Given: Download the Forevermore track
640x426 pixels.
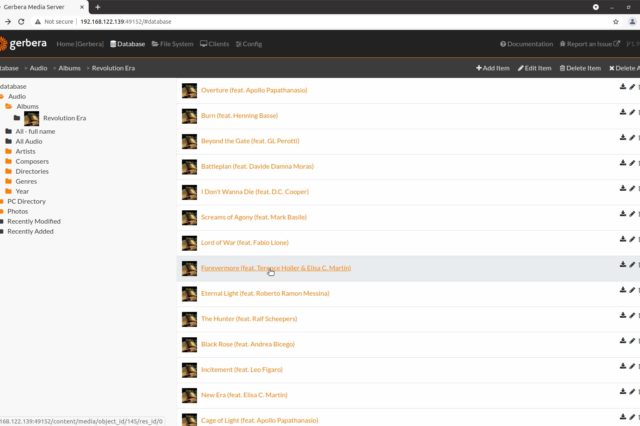Looking at the screenshot, I should point(623,264).
